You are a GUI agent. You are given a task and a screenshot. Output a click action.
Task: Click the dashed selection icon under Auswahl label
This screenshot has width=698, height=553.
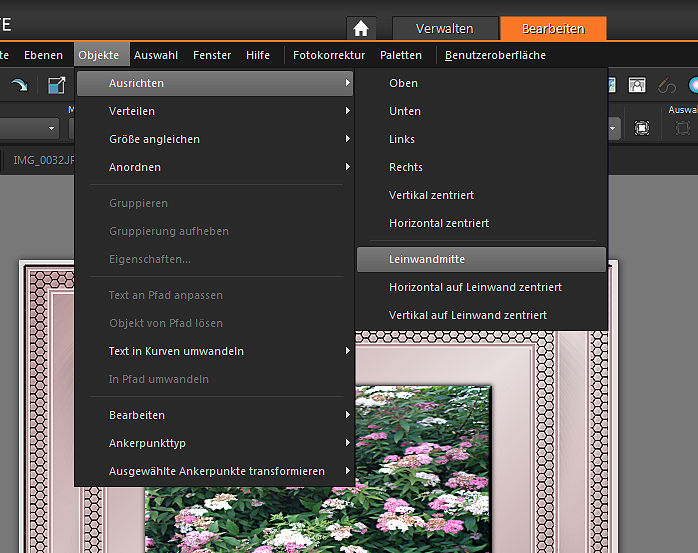(683, 128)
